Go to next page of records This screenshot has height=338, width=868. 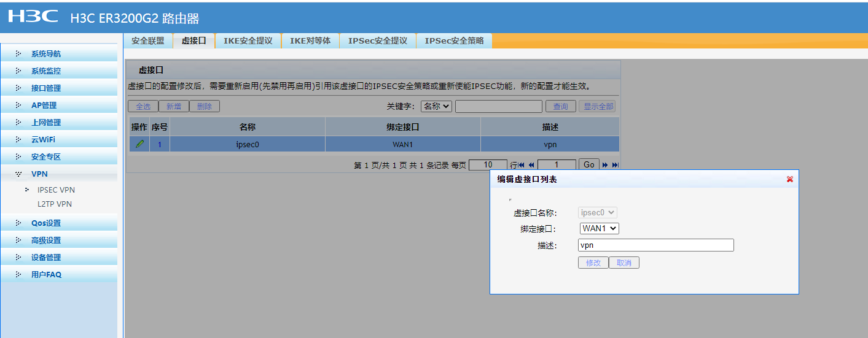605,165
